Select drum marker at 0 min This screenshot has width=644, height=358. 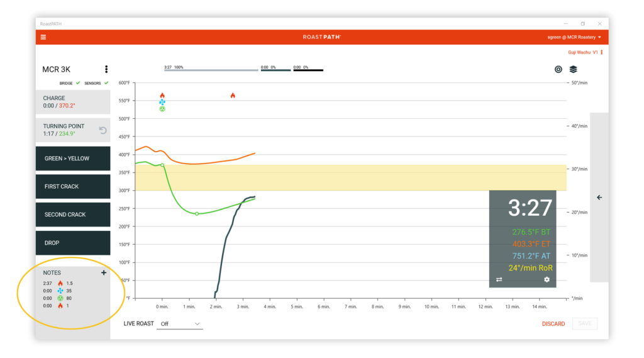(x=162, y=109)
